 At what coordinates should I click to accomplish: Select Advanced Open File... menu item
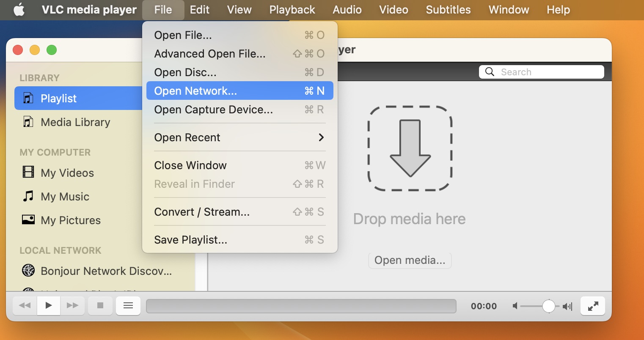[x=240, y=54]
